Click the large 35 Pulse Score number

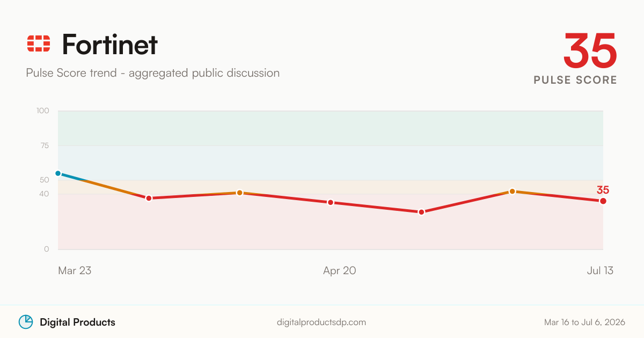click(590, 50)
